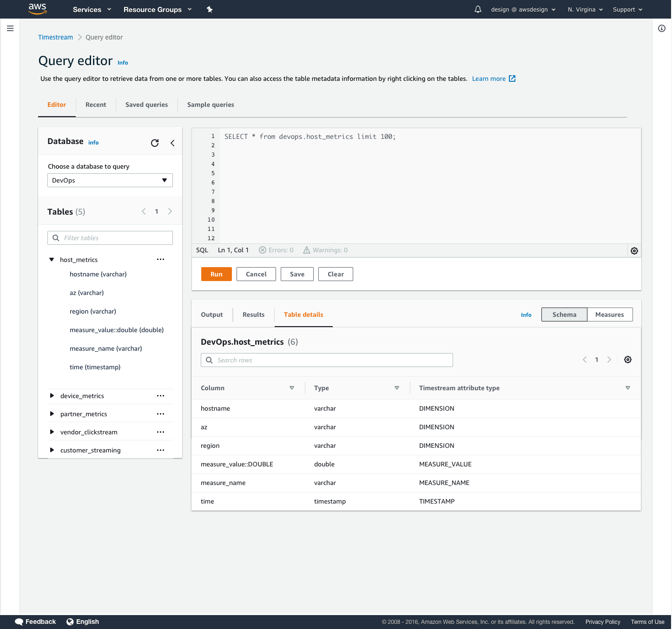Open Info link next to Schema toggle
This screenshot has height=629, width=672.
point(526,315)
